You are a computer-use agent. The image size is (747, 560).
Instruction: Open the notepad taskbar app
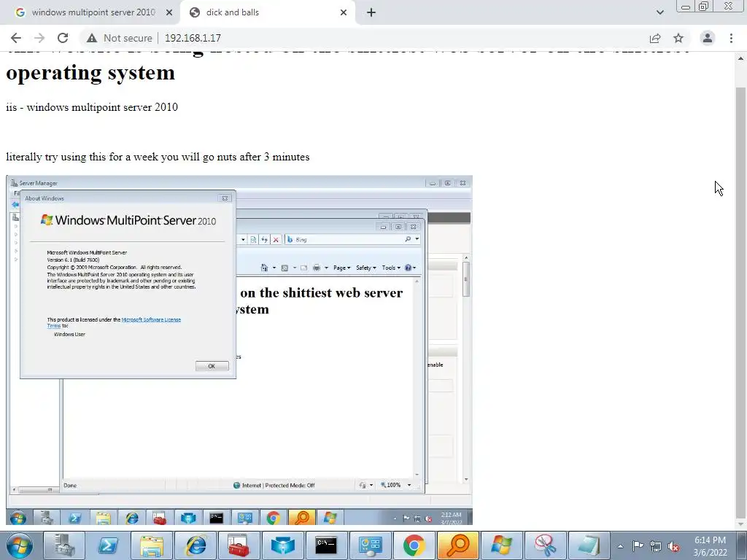pyautogui.click(x=589, y=545)
